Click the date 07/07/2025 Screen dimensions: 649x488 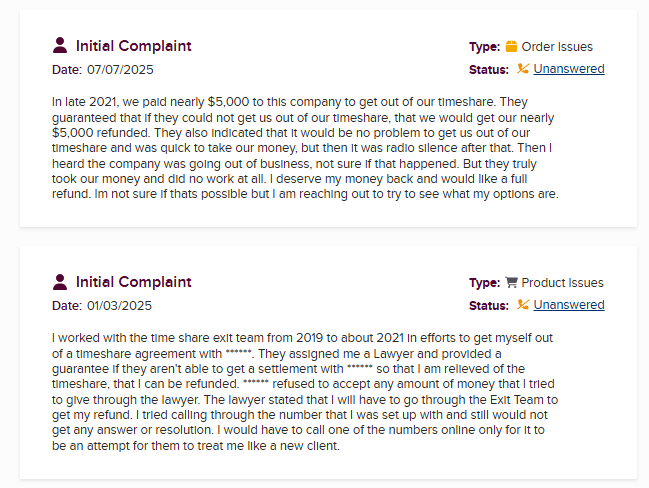click(x=121, y=70)
